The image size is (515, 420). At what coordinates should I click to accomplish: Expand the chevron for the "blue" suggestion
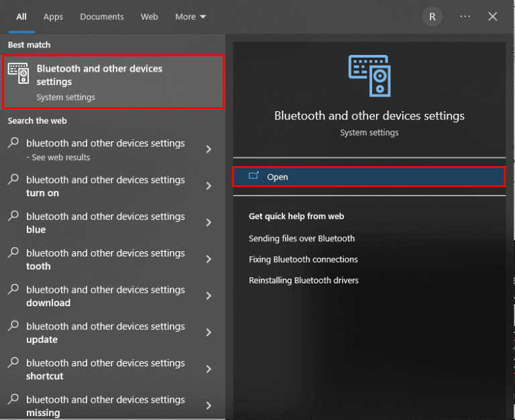209,222
